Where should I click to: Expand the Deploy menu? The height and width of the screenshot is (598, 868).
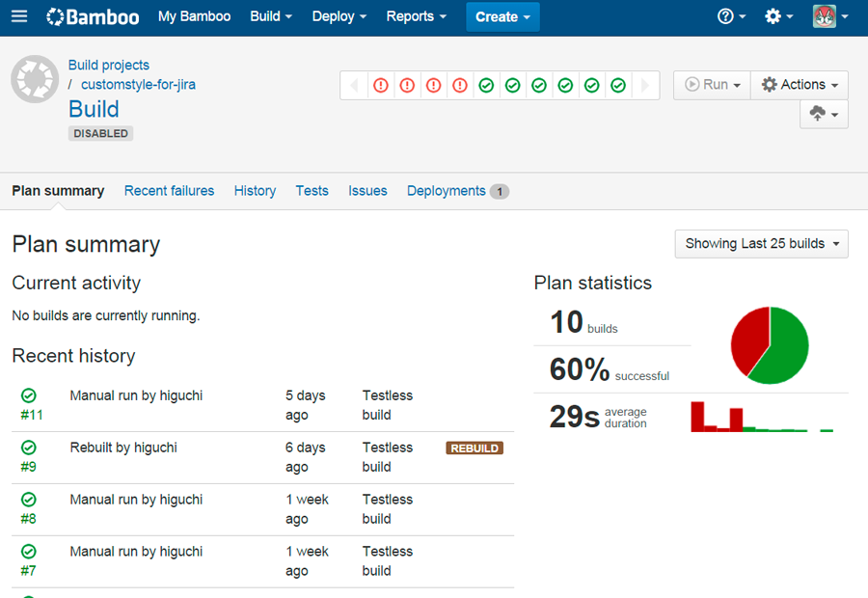click(339, 16)
